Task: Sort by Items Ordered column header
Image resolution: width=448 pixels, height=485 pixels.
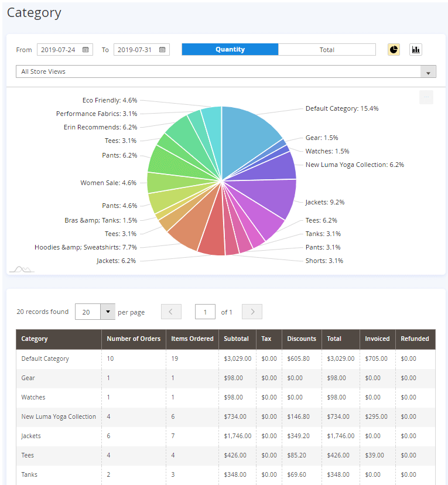Action: pos(192,339)
